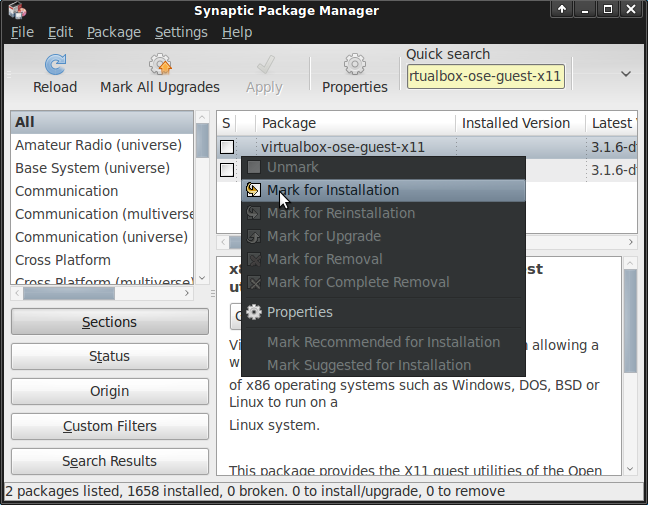The width and height of the screenshot is (648, 505).
Task: Click description pane scroll-down arrow
Action: pos(630,469)
